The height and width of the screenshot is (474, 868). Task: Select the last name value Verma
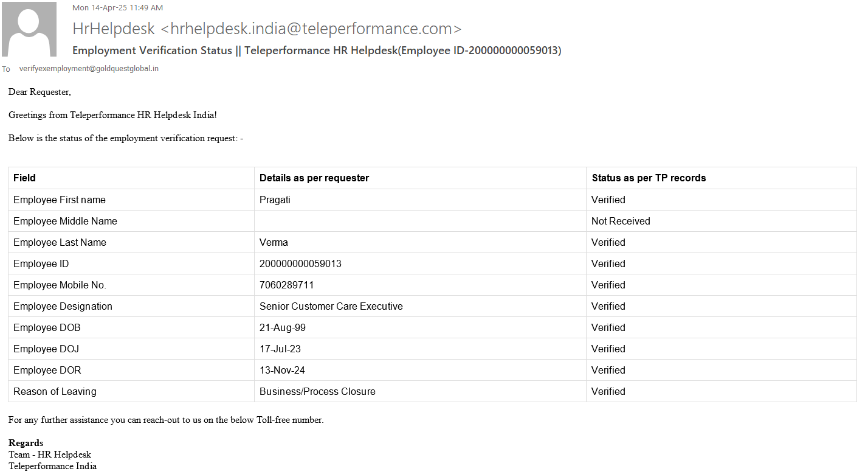(274, 242)
